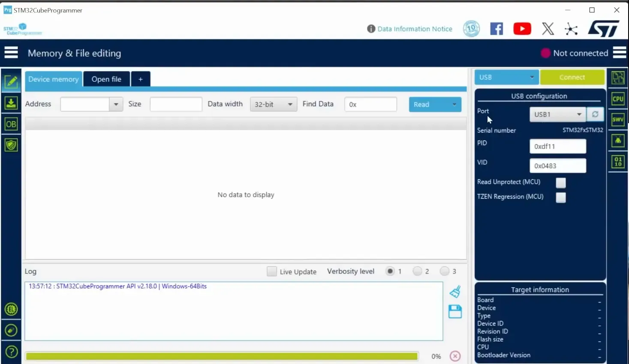Image resolution: width=629 pixels, height=364 pixels.
Task: Expand the Address dropdown arrow
Action: click(x=116, y=104)
